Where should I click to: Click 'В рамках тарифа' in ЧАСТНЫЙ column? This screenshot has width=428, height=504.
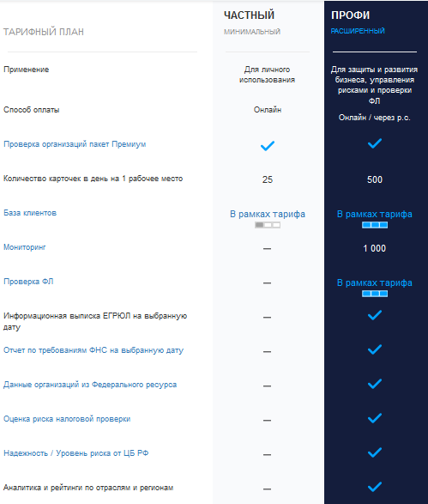(x=268, y=214)
